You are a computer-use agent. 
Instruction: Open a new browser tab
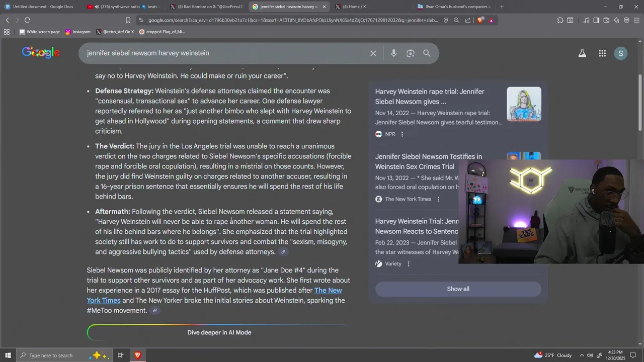point(502,7)
